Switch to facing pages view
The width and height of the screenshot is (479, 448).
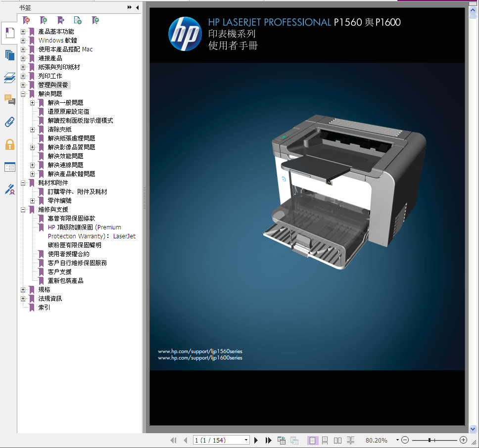pos(337,441)
